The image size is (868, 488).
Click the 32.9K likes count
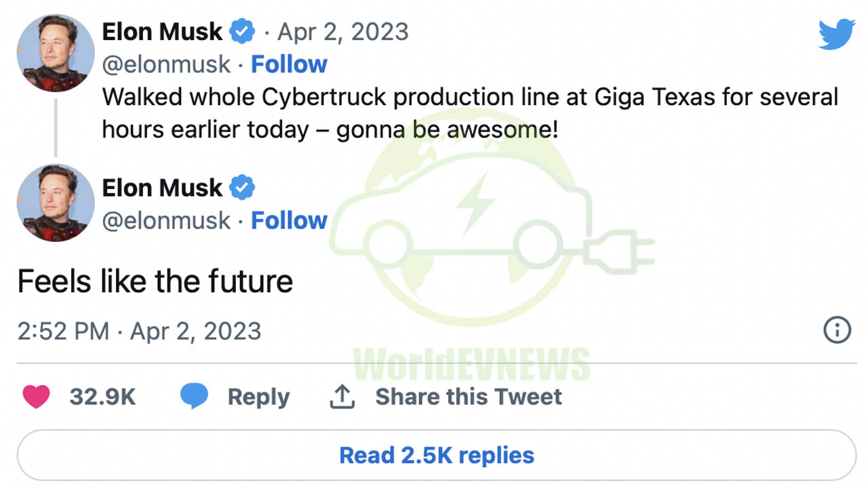(102, 396)
